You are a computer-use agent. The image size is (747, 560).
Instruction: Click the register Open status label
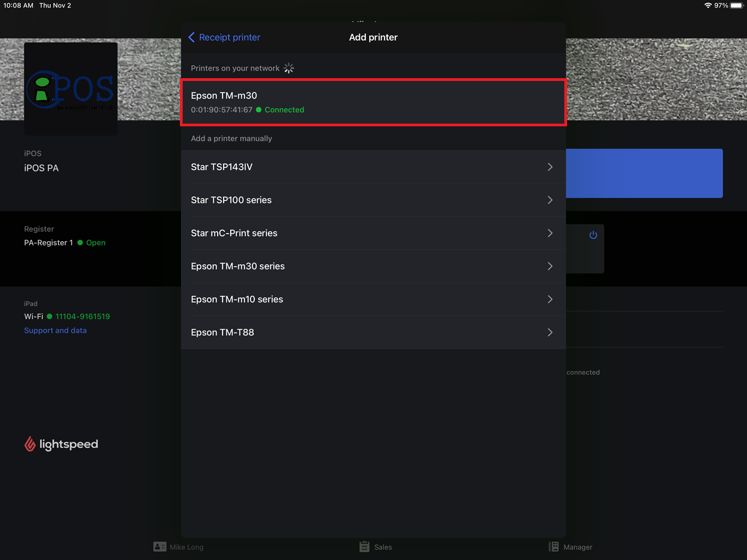pyautogui.click(x=96, y=243)
